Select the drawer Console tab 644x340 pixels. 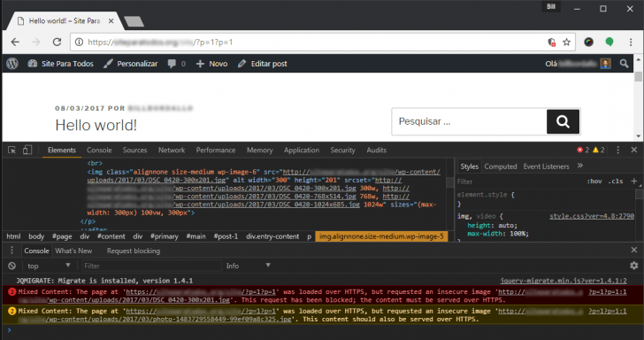(36, 251)
